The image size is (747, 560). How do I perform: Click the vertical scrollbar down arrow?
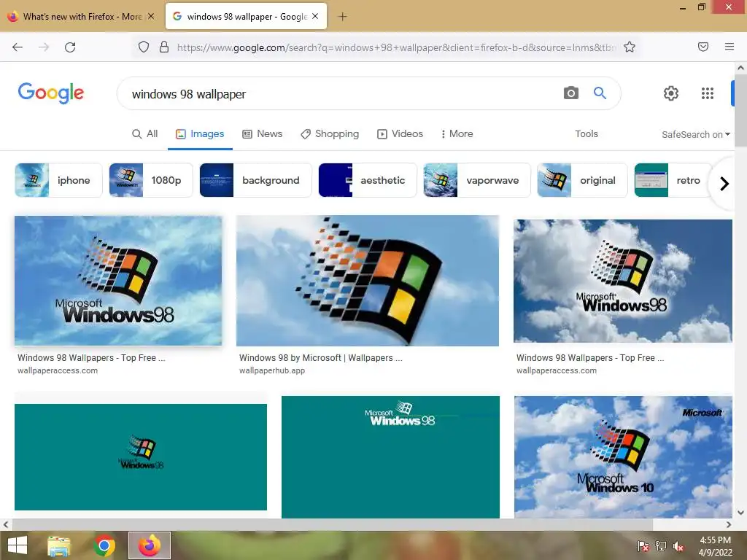click(740, 513)
